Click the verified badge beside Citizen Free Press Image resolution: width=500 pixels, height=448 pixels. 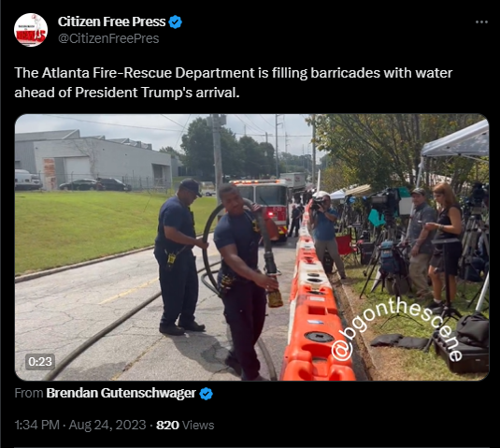tap(175, 22)
